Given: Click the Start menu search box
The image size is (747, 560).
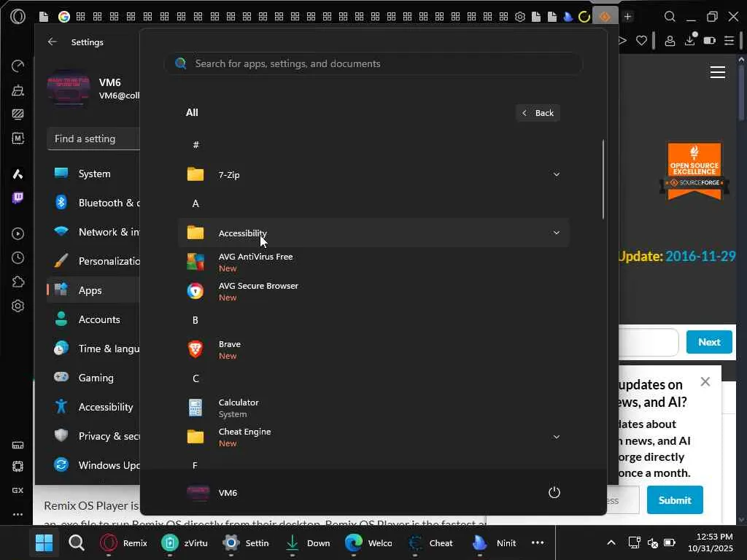Looking at the screenshot, I should tap(373, 64).
